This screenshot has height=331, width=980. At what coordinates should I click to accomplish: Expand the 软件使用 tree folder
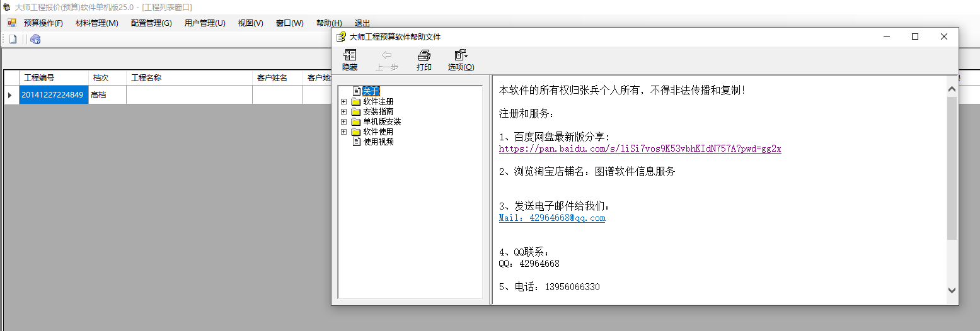tap(343, 132)
